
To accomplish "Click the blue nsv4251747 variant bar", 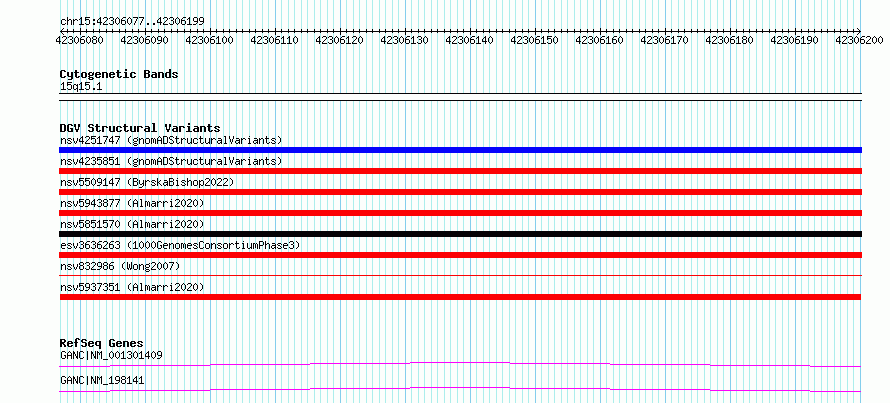I will [460, 150].
